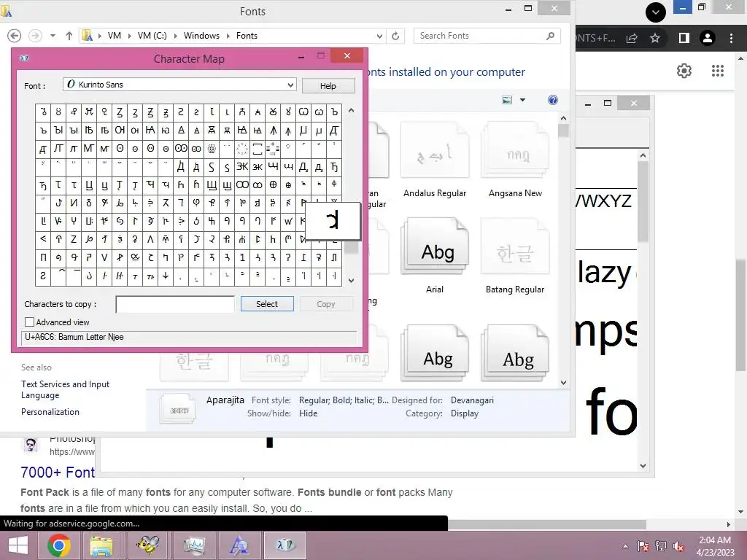Go back in the Fonts explorer window

(15, 36)
